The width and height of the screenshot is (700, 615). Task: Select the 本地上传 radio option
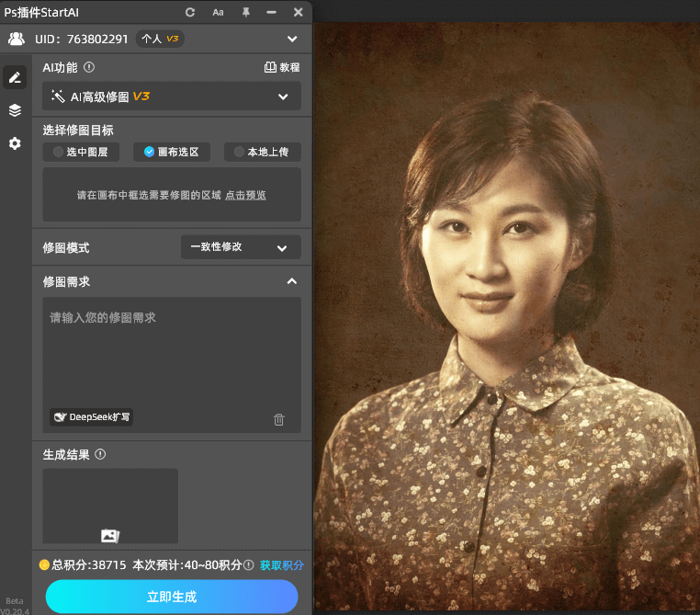262,152
